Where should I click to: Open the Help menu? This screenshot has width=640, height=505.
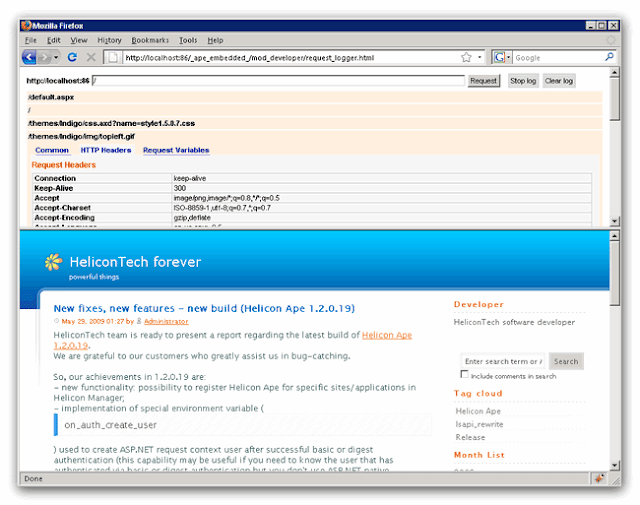pos(215,40)
